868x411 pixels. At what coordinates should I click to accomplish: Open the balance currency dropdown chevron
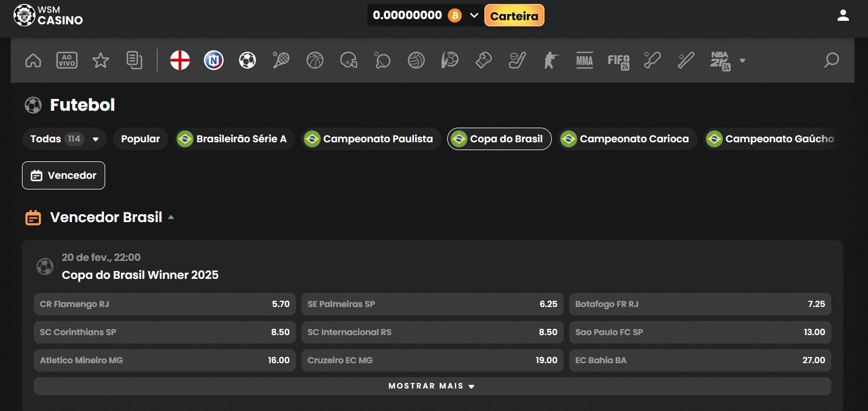[474, 16]
